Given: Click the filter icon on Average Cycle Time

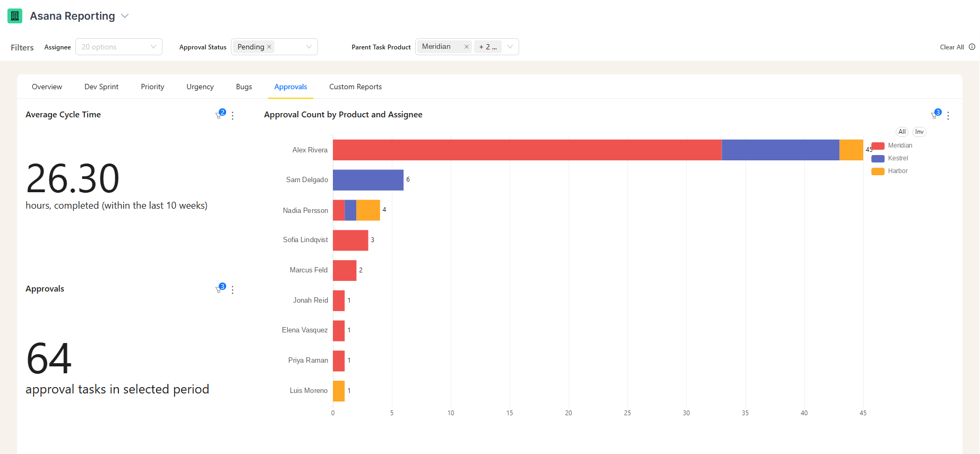Looking at the screenshot, I should 219,115.
